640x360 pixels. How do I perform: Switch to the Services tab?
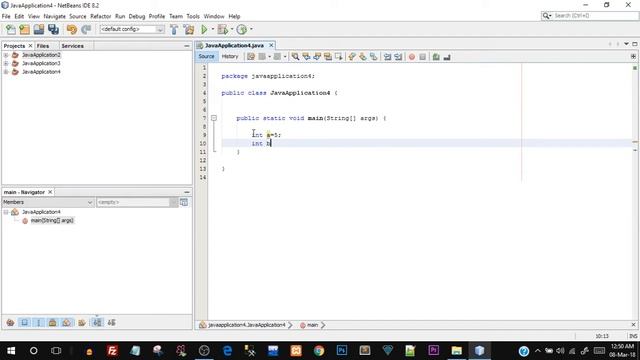(73, 46)
